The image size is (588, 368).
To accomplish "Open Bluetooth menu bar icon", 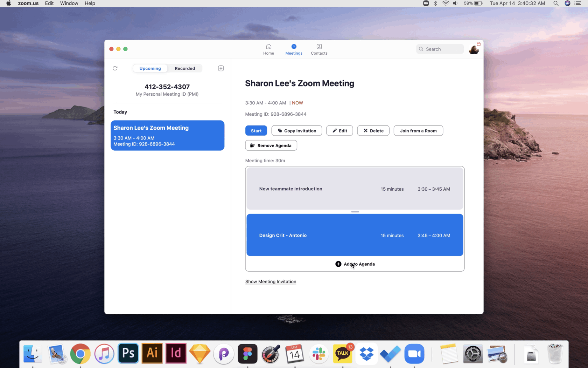I will point(435,3).
